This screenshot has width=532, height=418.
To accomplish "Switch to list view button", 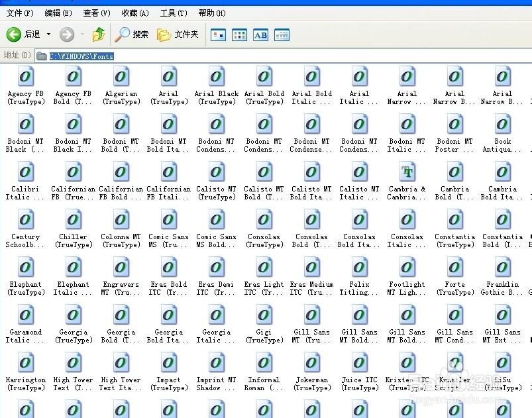I will coord(239,35).
